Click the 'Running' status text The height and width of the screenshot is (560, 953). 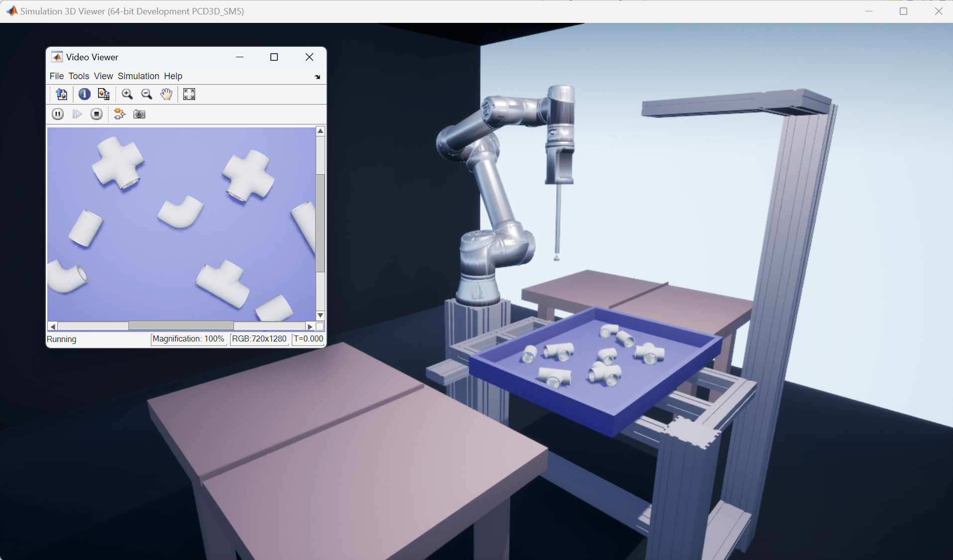coord(62,339)
